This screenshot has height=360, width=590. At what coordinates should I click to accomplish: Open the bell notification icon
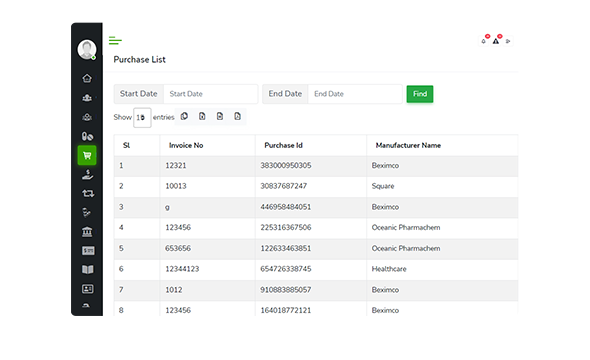coord(484,41)
